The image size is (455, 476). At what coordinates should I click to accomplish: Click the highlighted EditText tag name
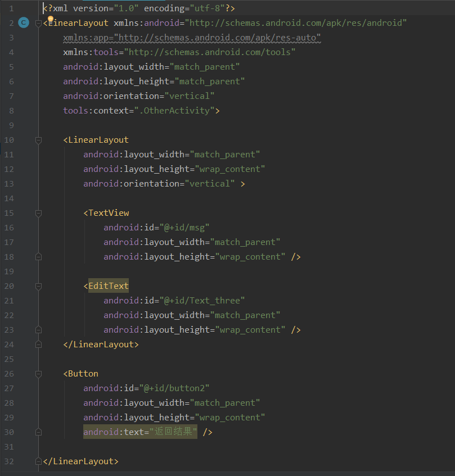(109, 285)
